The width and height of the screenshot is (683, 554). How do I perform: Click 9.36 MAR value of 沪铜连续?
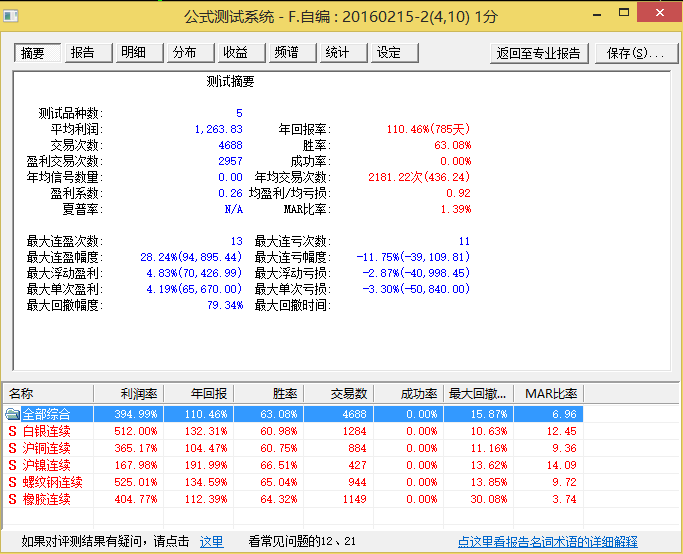point(565,448)
